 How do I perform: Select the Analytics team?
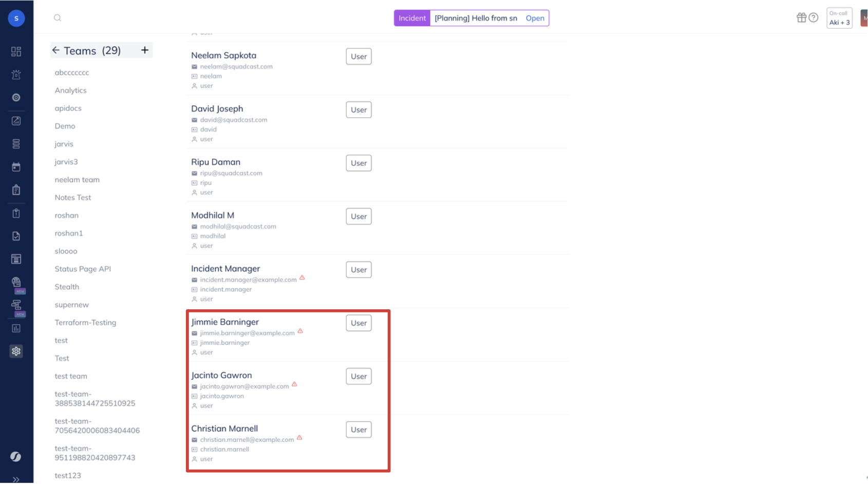[71, 90]
